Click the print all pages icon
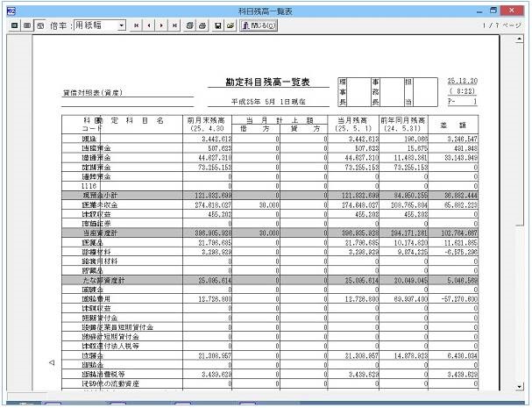532x408 pixels. click(x=190, y=25)
